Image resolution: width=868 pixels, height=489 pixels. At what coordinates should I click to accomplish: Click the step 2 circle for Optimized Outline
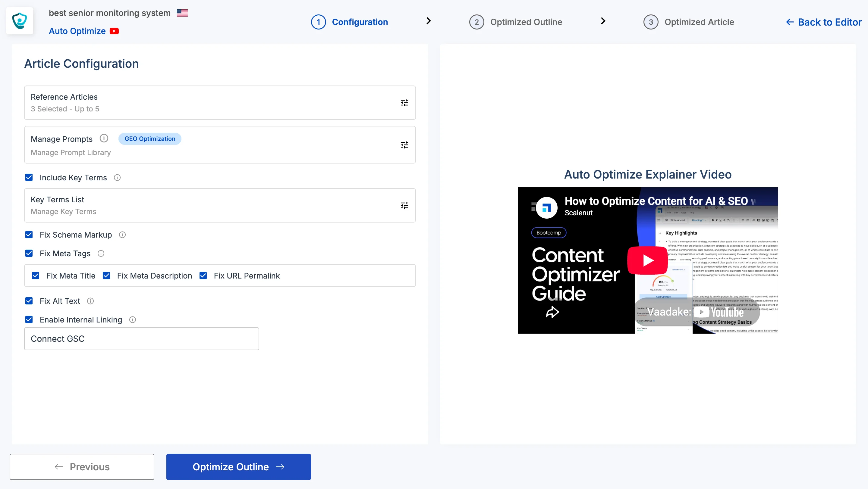477,22
